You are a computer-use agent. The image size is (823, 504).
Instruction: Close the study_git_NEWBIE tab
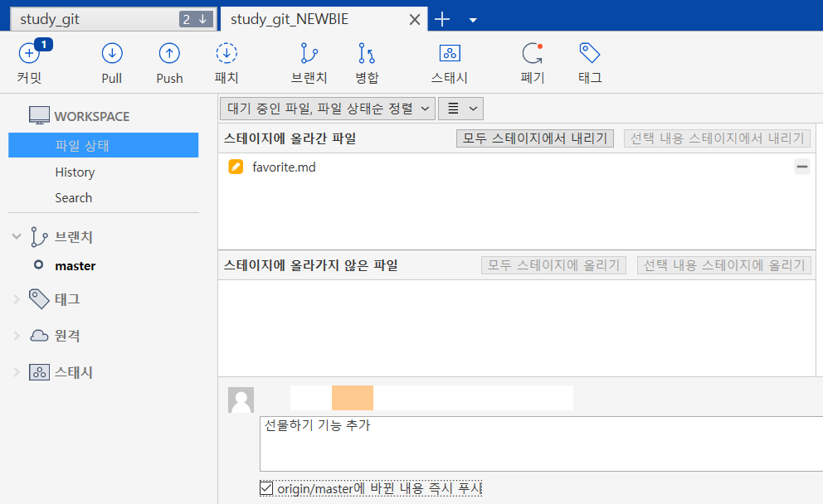(x=415, y=19)
